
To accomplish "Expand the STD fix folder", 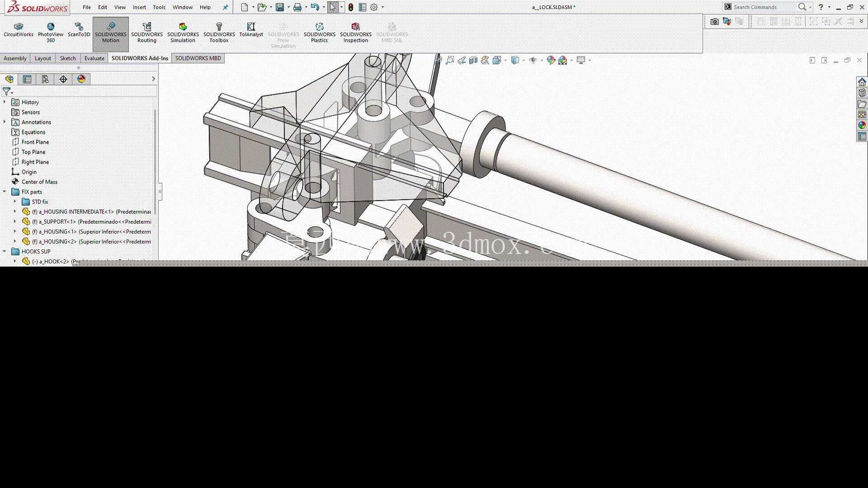I will pos(15,202).
